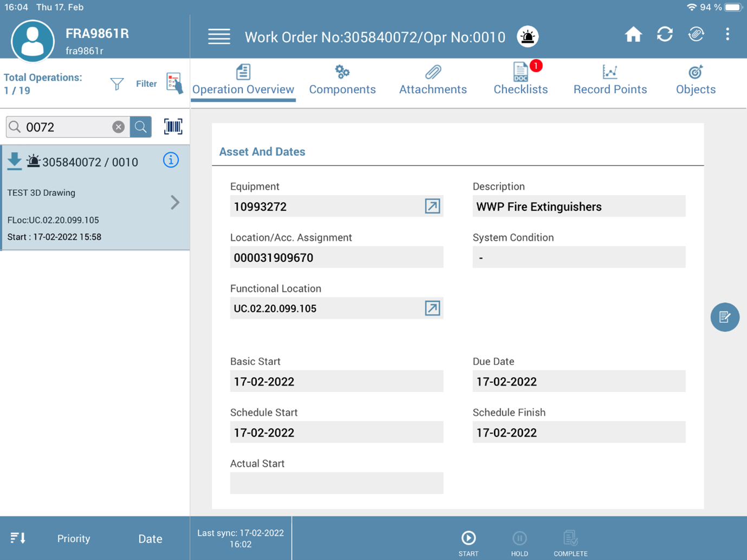Clear the search field text

[x=118, y=127]
